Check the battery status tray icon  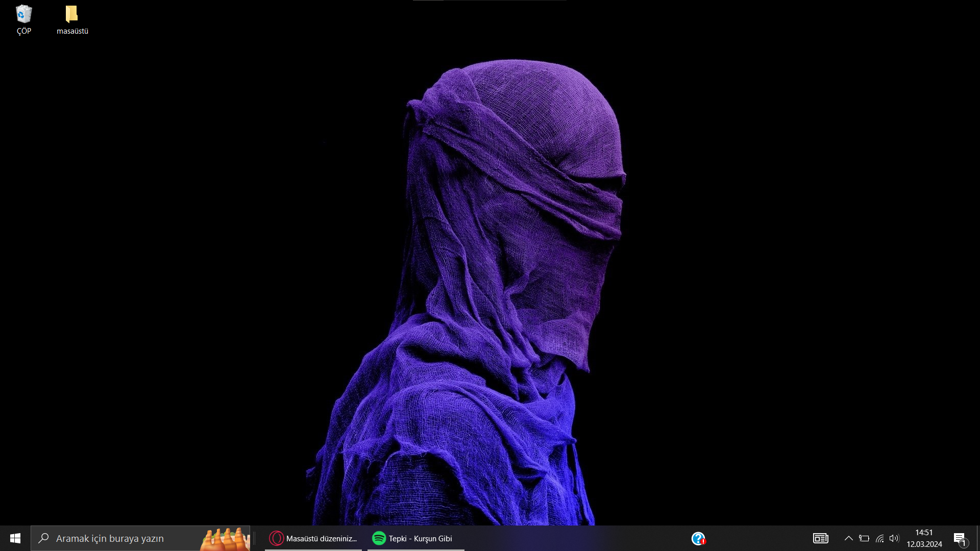click(864, 538)
